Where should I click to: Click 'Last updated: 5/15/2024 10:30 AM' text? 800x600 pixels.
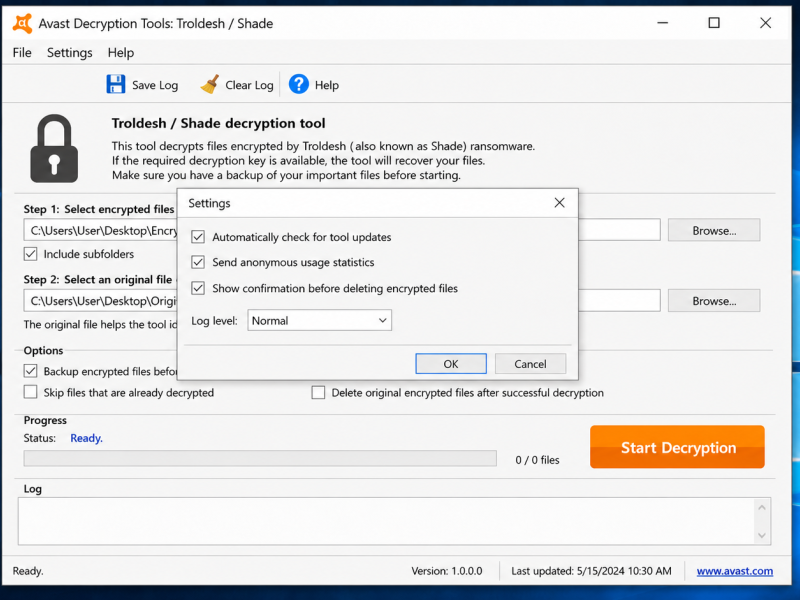click(591, 571)
